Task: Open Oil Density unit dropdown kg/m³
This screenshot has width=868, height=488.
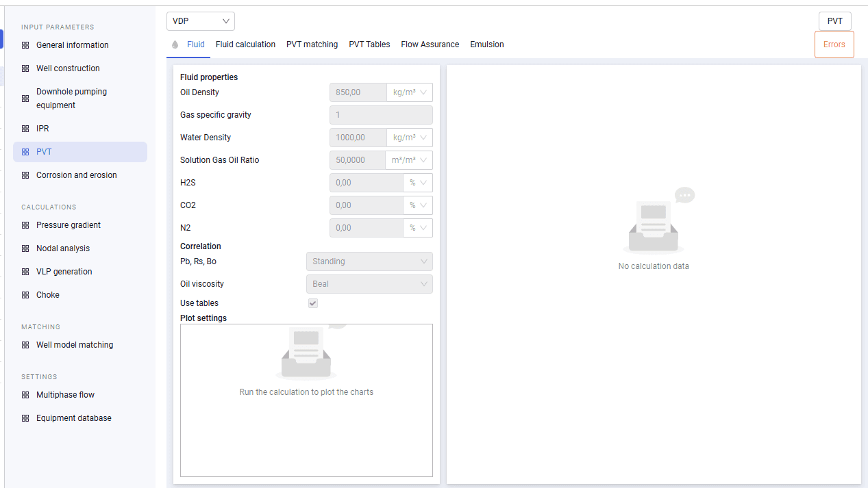Action: (410, 92)
